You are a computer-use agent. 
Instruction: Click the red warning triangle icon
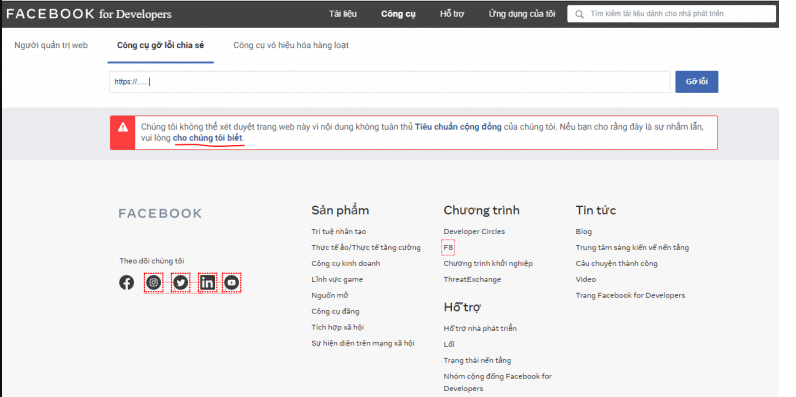[123, 127]
